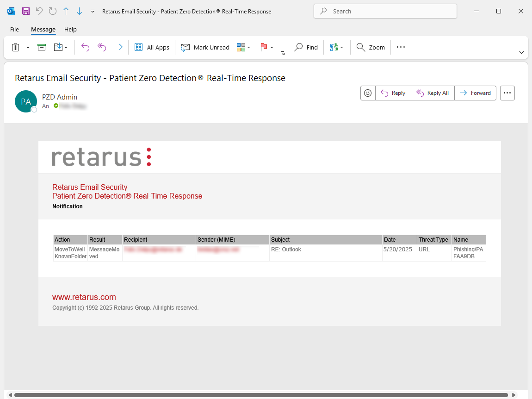Click the Zoom magnifier button
Image resolution: width=532 pixels, height=399 pixels.
coord(371,47)
